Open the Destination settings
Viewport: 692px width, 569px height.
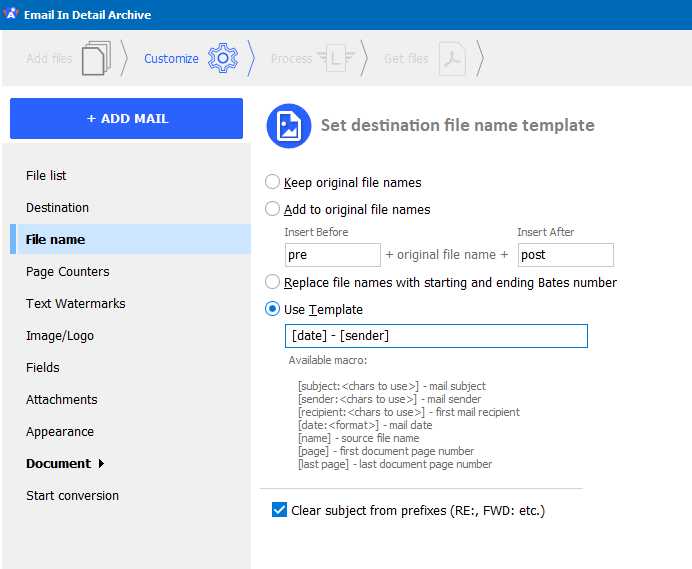click(57, 207)
